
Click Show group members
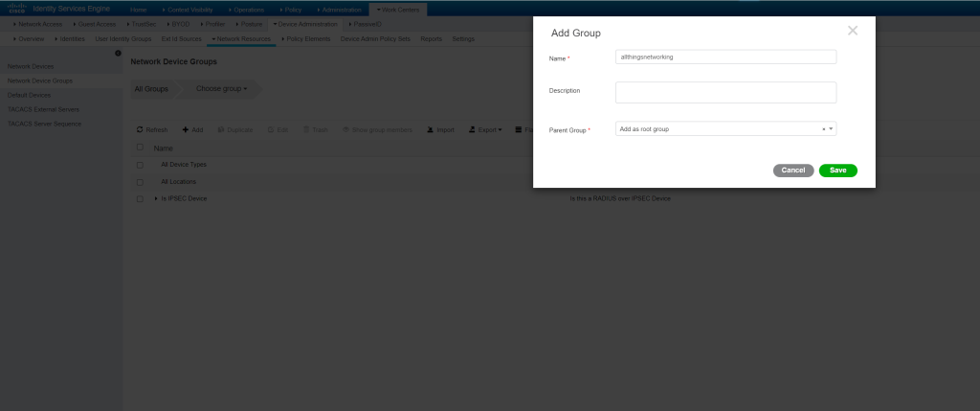tap(377, 130)
